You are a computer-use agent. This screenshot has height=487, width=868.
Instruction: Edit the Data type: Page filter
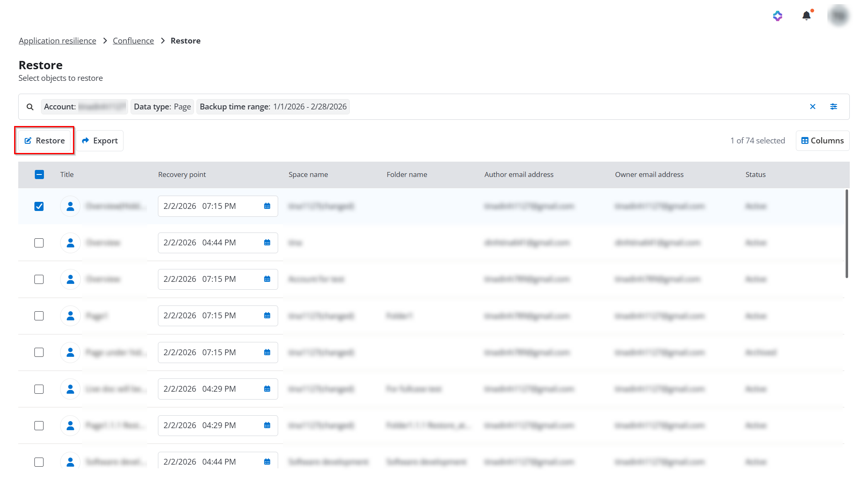coord(162,107)
